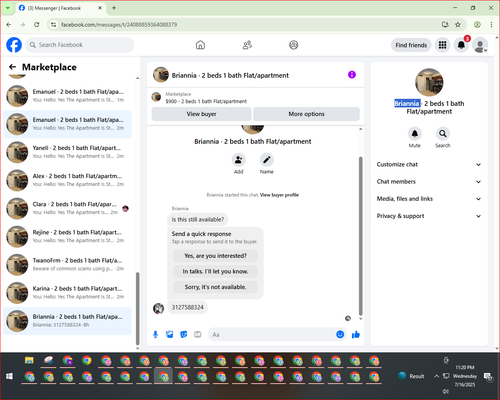Click the Messenger | Facebook tab
The width and height of the screenshot is (500, 400).
pyautogui.click(x=61, y=8)
